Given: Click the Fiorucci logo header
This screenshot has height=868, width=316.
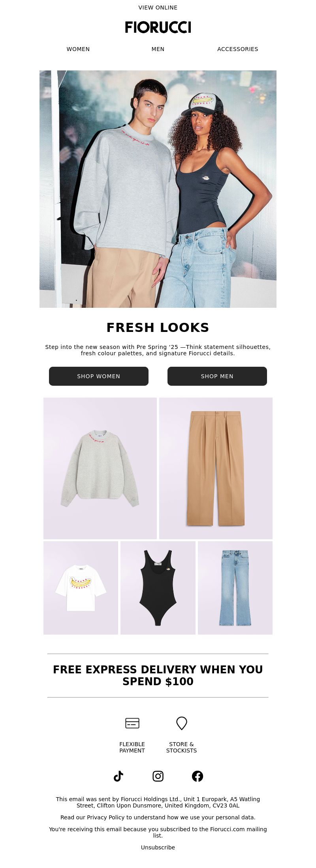Looking at the screenshot, I should click(158, 27).
